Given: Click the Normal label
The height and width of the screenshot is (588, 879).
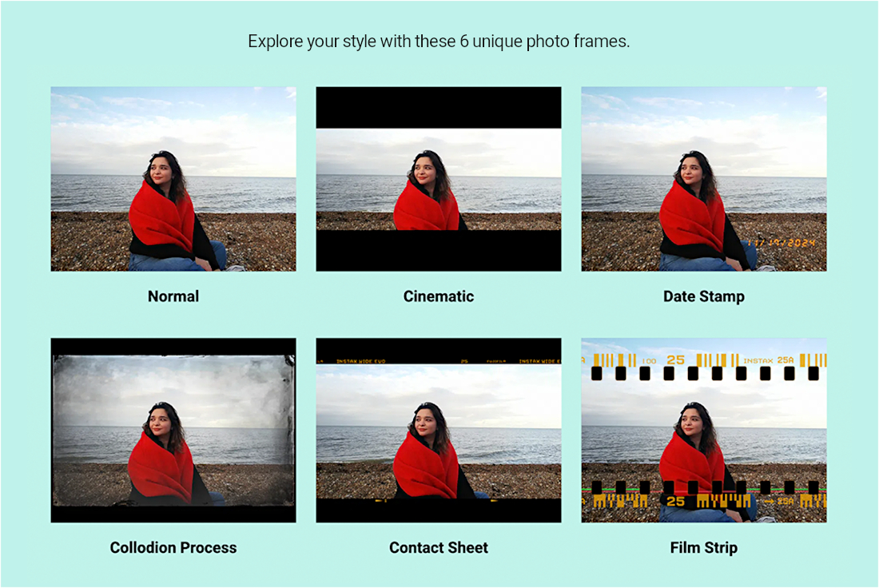Looking at the screenshot, I should (173, 296).
